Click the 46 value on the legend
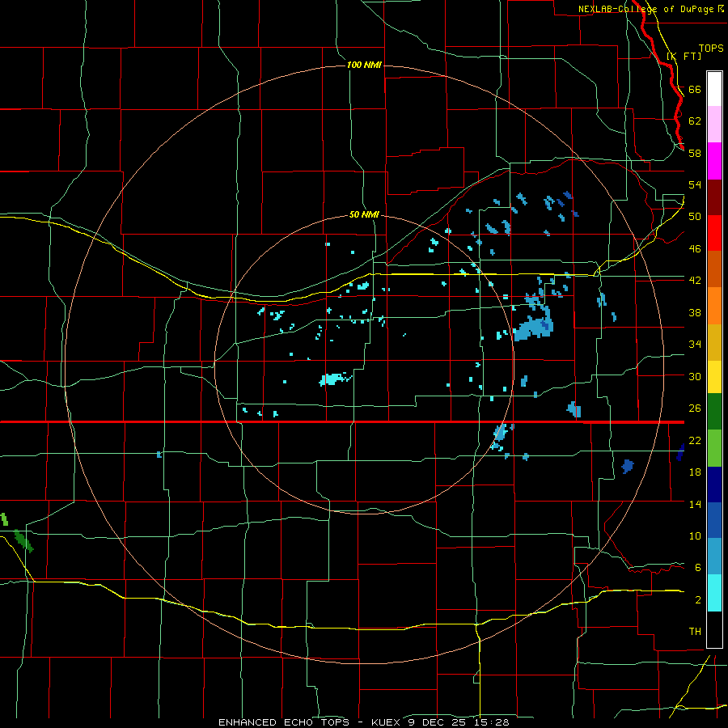 695,249
